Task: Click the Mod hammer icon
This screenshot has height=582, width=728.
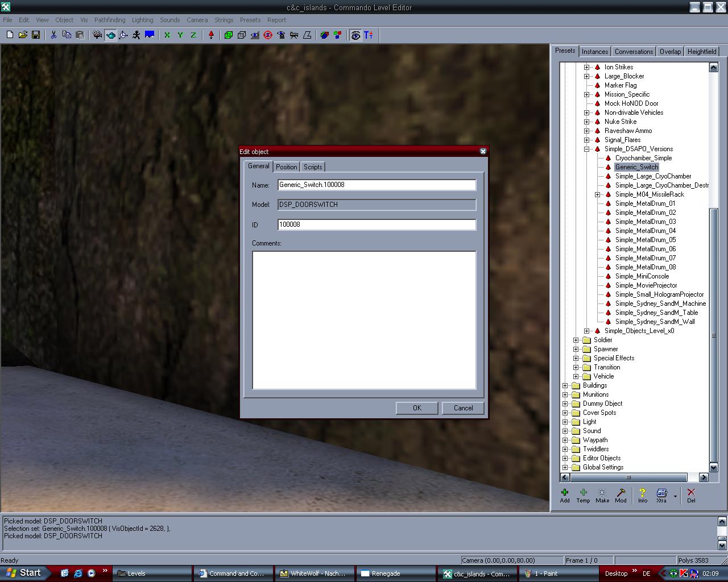Action: pos(621,495)
